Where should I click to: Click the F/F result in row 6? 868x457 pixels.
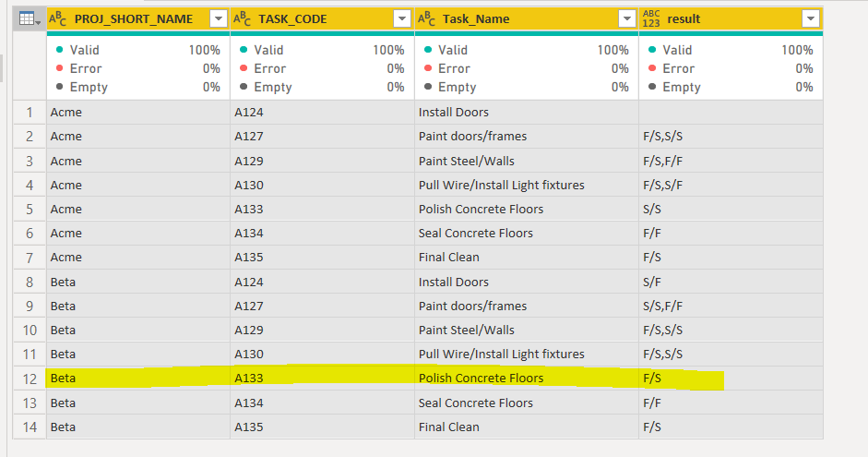(x=731, y=234)
